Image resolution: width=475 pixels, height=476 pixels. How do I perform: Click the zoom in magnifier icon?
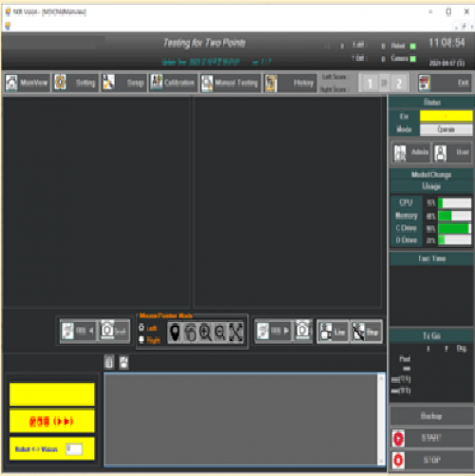point(205,333)
